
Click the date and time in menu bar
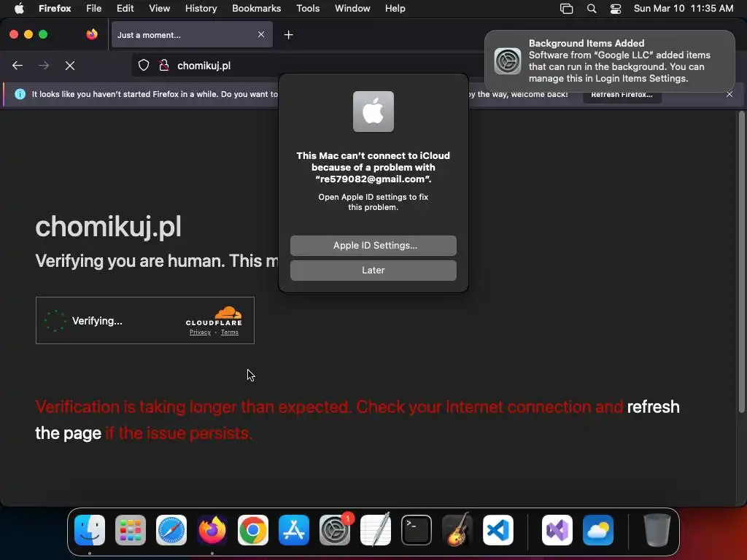pyautogui.click(x=683, y=8)
